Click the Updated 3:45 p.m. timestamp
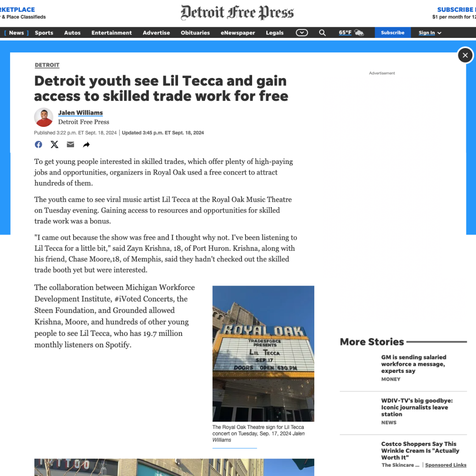 click(163, 133)
